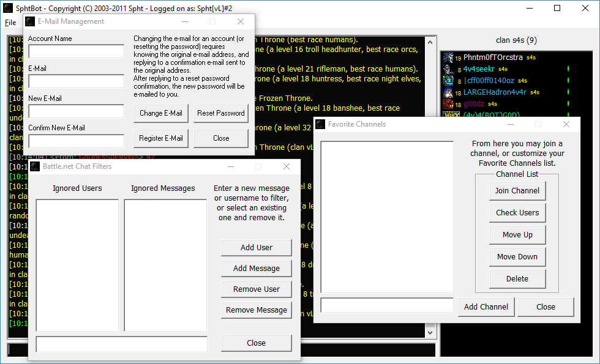The width and height of the screenshot is (600, 364).
Task: Click the SphtBot application icon in title bar
Action: pos(8,8)
